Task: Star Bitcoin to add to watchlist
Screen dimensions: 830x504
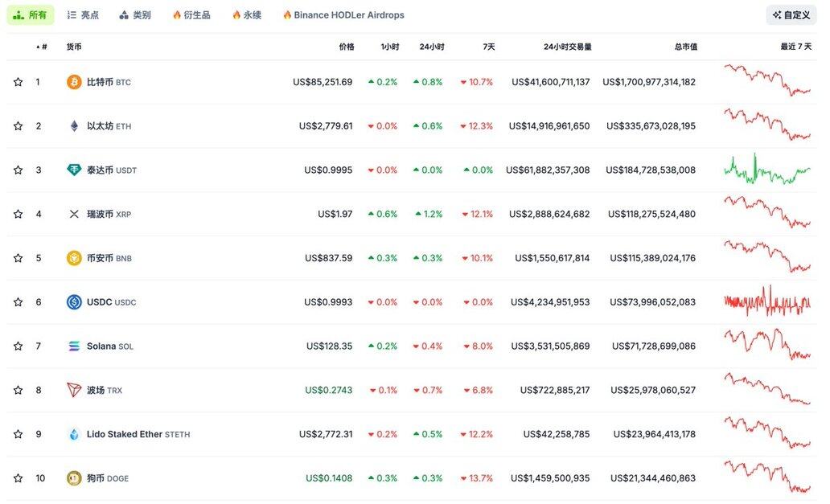Action: point(18,82)
